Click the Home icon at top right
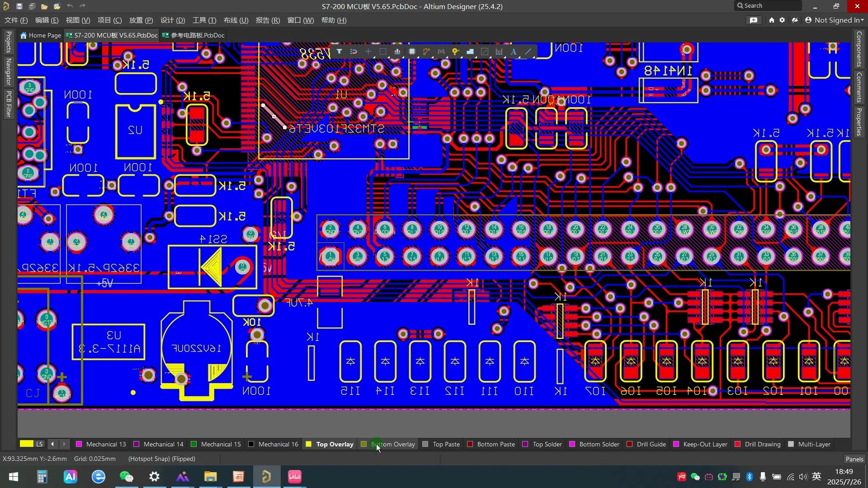The image size is (868, 488). [771, 20]
